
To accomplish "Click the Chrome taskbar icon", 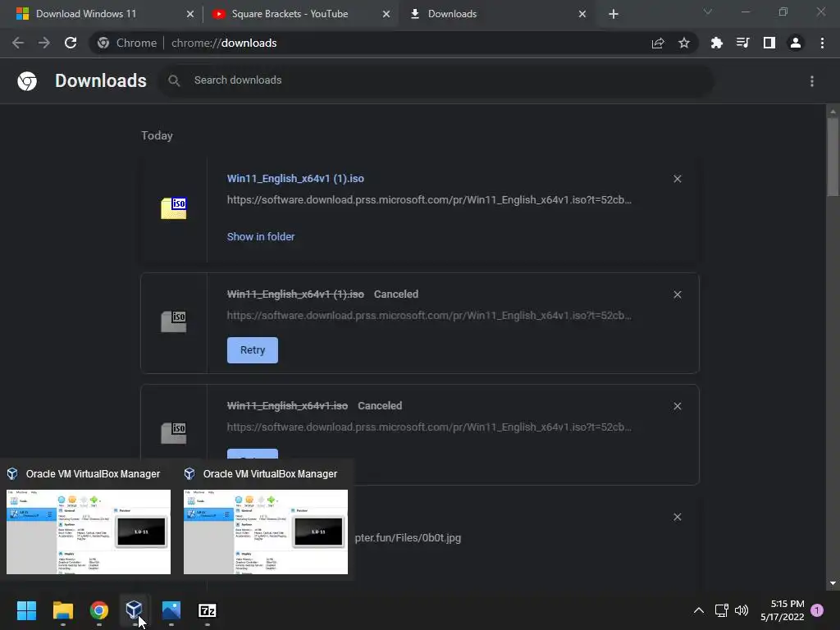I will pos(99,610).
